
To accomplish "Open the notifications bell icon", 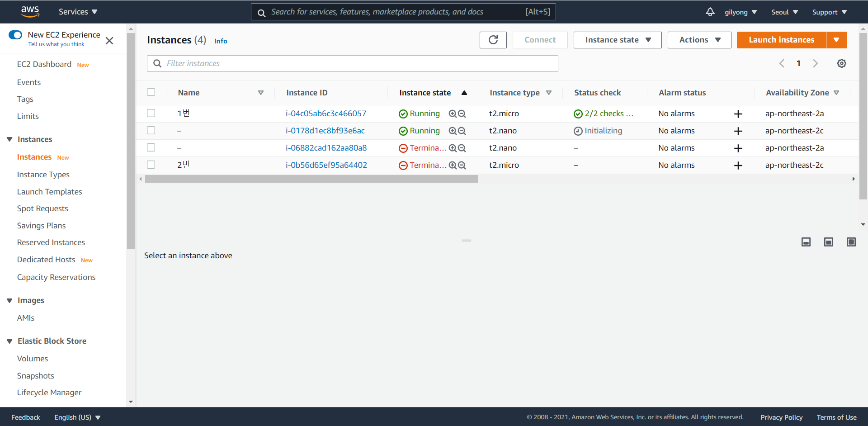I will (710, 12).
